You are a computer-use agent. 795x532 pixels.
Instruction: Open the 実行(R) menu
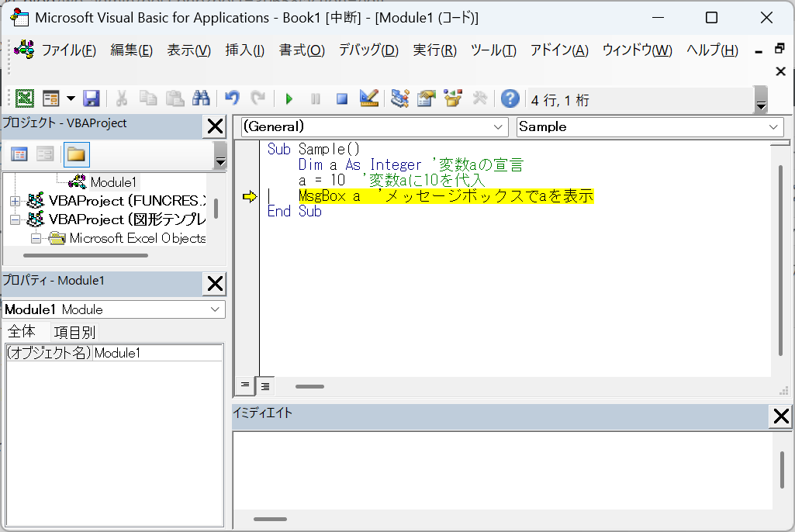(434, 50)
